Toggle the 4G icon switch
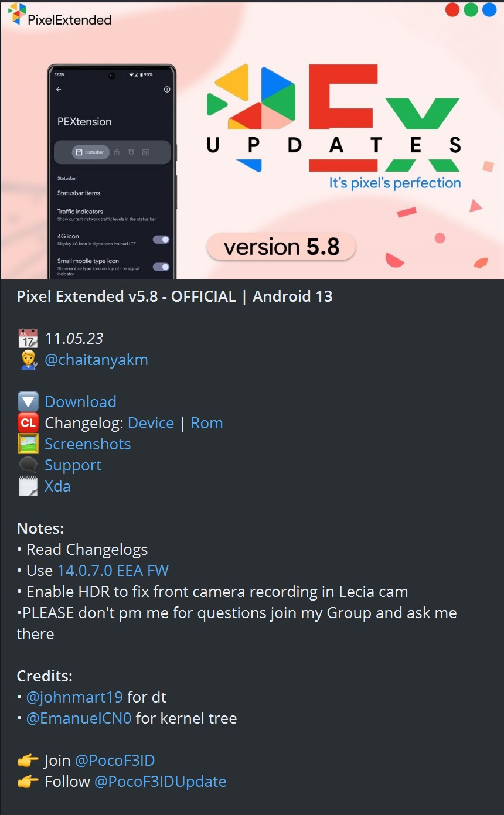504x815 pixels. click(161, 239)
